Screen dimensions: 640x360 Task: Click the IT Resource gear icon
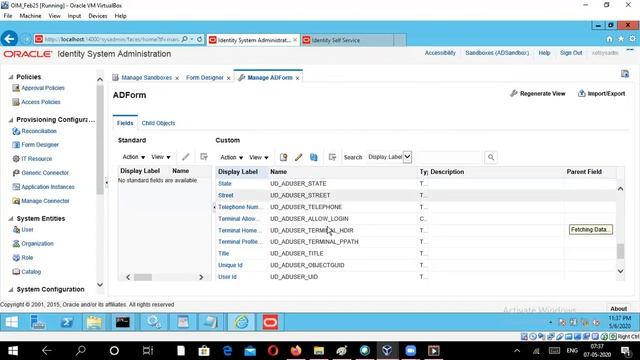(x=16, y=159)
